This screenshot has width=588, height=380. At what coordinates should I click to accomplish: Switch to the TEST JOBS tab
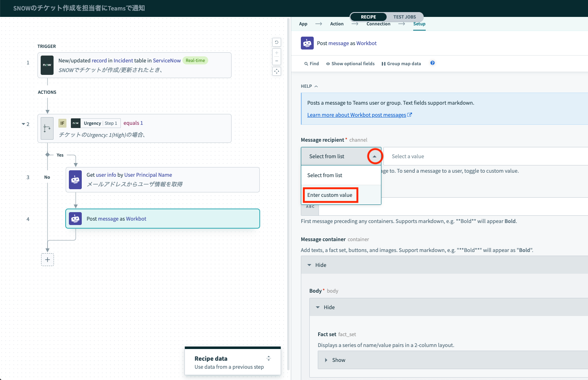[x=405, y=17]
